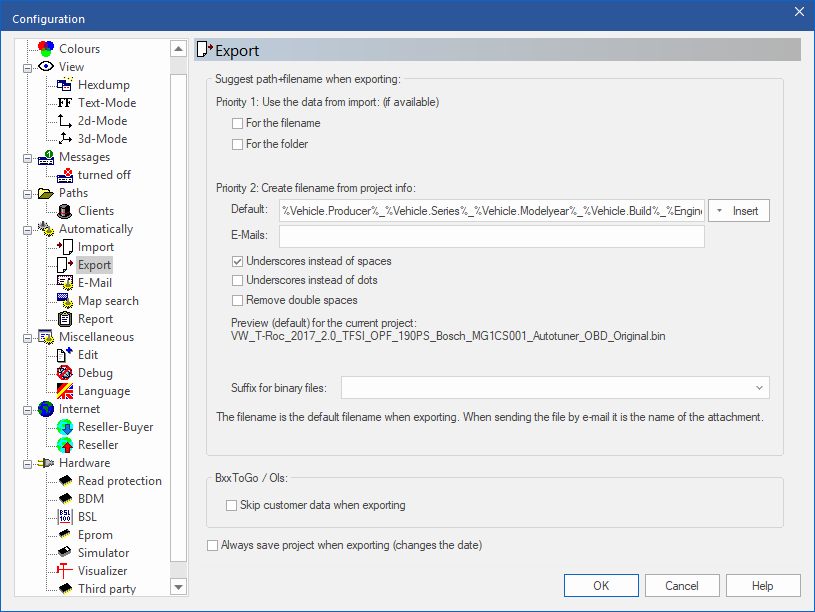Collapse the Hardware tree node
The width and height of the screenshot is (815, 612).
(28, 464)
